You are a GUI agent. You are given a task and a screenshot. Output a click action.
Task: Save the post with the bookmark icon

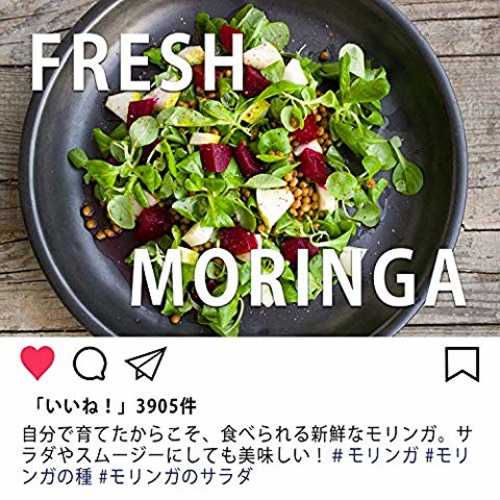click(462, 364)
